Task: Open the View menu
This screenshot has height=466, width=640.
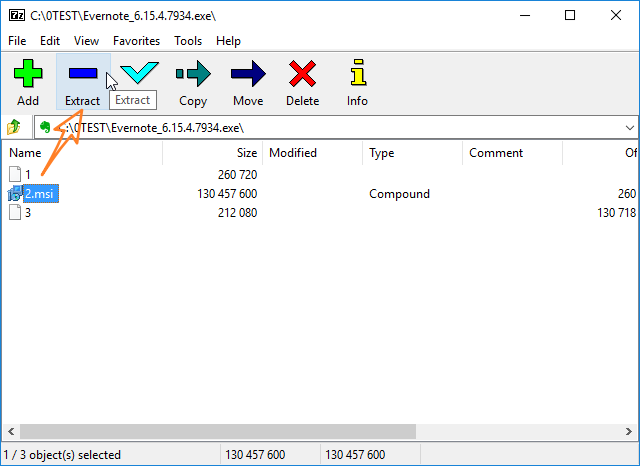Action: (x=86, y=41)
